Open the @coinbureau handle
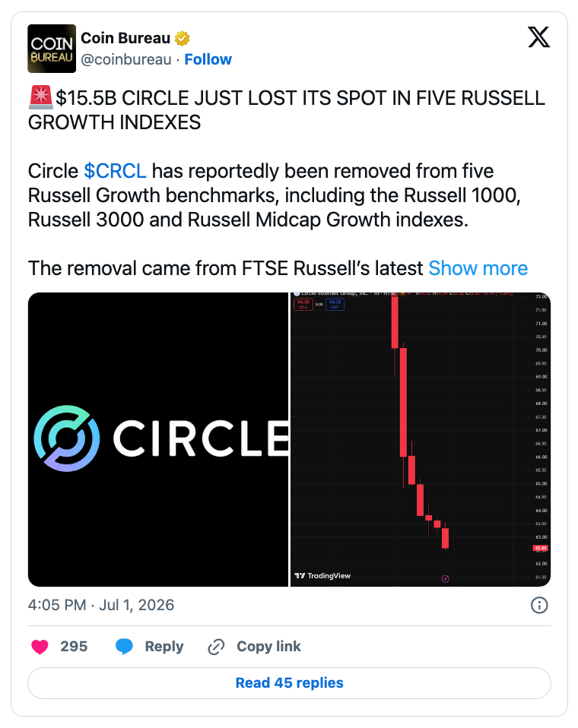The image size is (578, 728). tap(126, 59)
